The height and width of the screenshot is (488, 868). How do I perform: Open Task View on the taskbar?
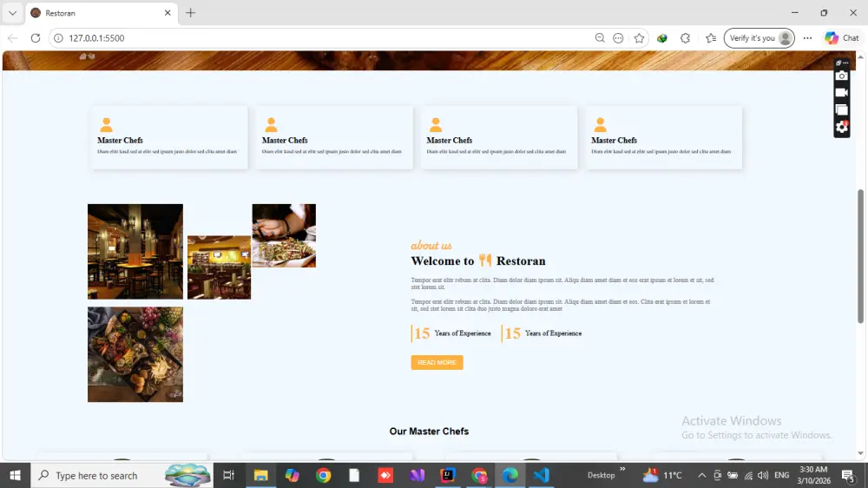pyautogui.click(x=228, y=475)
